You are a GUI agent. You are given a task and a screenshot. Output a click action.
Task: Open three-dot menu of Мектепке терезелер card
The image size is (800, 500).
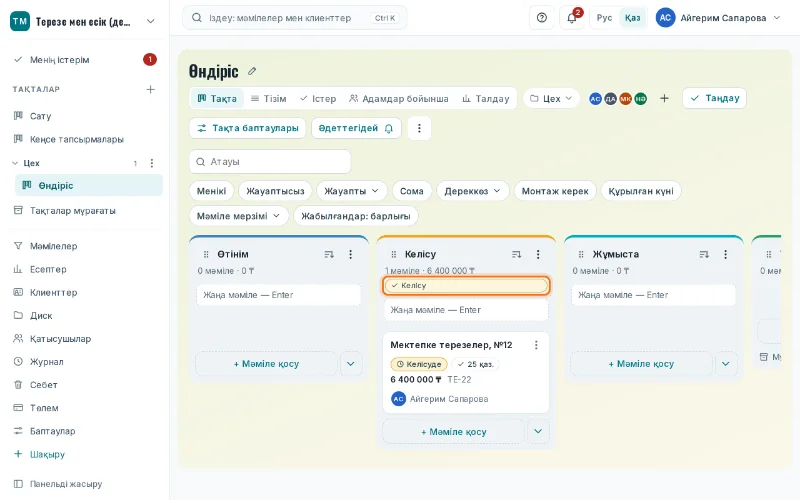pyautogui.click(x=536, y=345)
